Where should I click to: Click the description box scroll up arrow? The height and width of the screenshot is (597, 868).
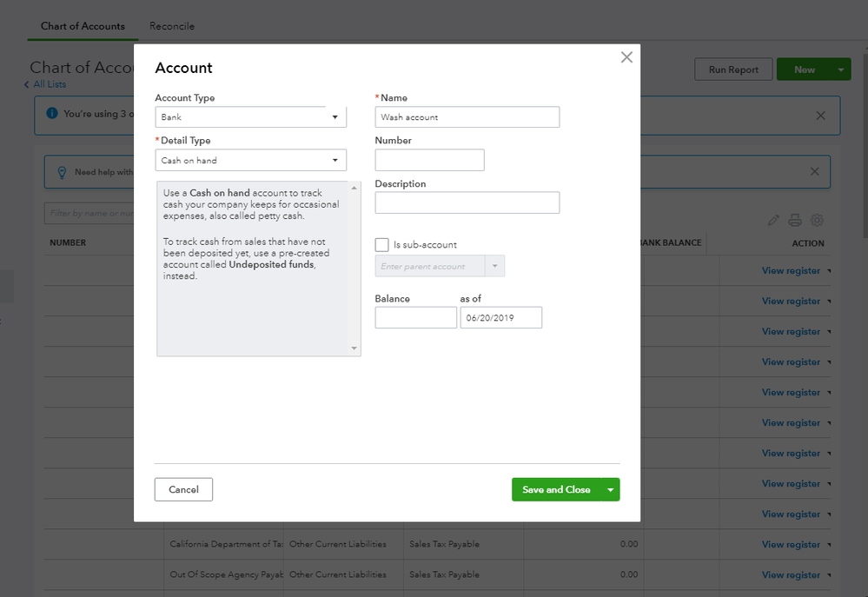(354, 189)
